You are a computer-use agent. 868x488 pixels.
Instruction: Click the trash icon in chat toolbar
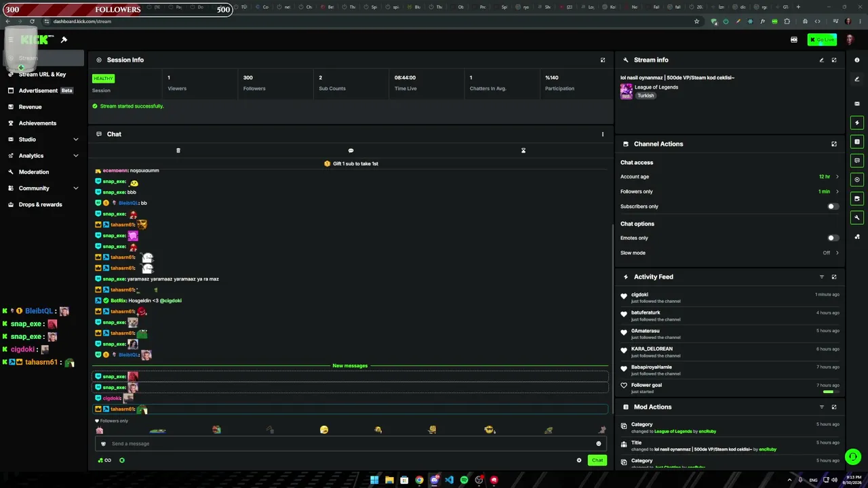[x=178, y=150]
